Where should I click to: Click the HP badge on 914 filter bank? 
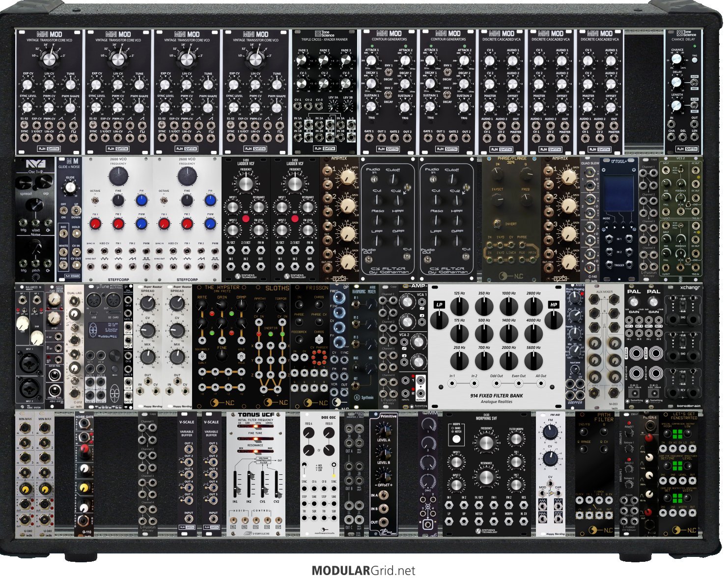[x=554, y=305]
